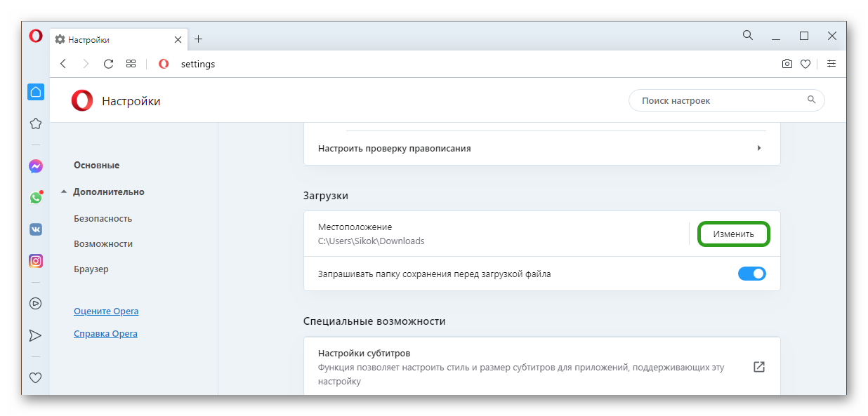Click the Изменить download location button
This screenshot has width=868, height=416.
tap(733, 234)
